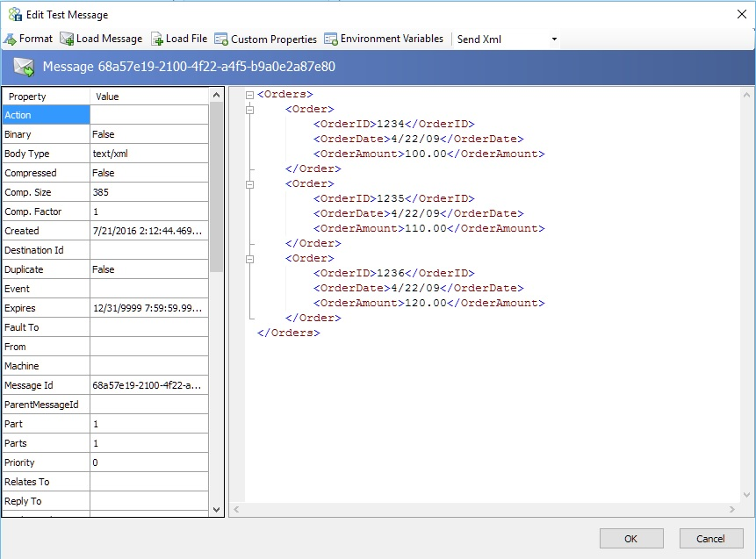
Task: Click the OrderID 1234 XML line
Action: click(x=394, y=124)
